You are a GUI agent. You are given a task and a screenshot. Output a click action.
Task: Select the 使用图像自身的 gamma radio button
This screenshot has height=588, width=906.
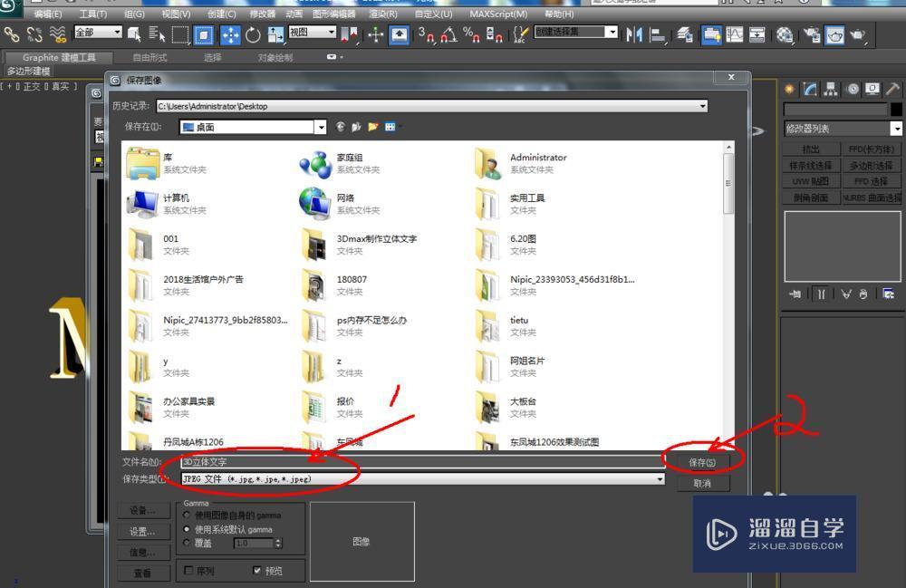pos(186,516)
